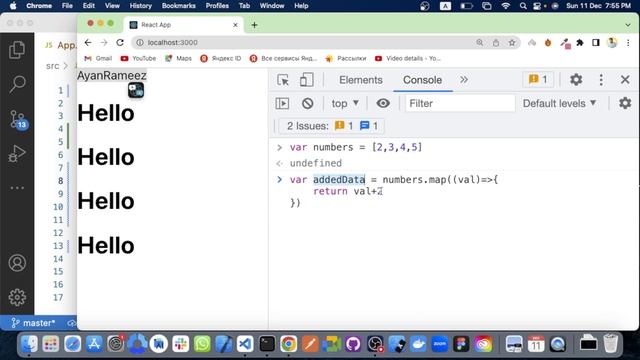The width and height of the screenshot is (640, 360).
Task: Expand Chrome tab search chevron
Action: pyautogui.click(x=628, y=25)
